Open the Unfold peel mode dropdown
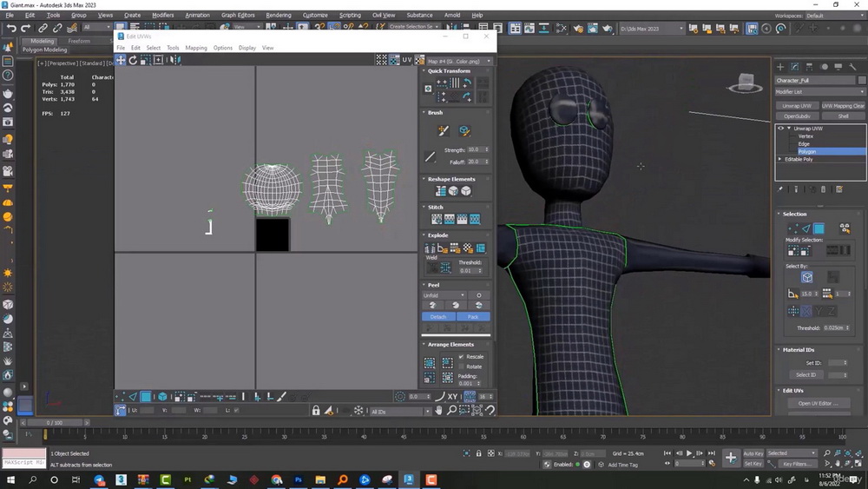The height and width of the screenshot is (489, 868). [444, 295]
